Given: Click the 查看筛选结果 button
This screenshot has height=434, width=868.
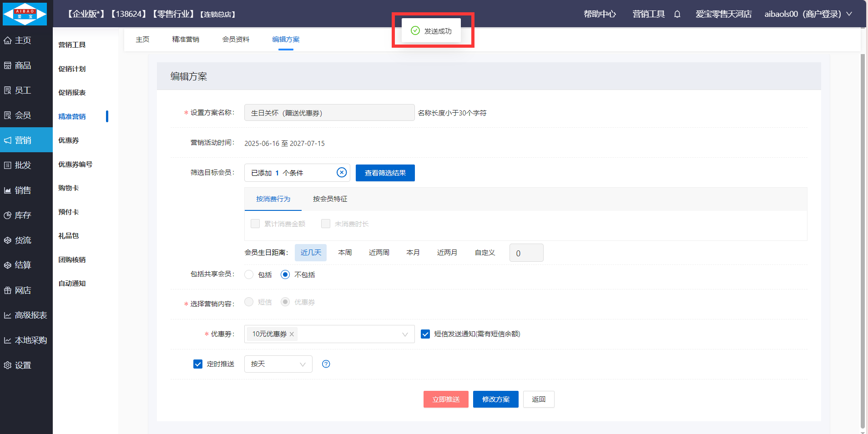Looking at the screenshot, I should pyautogui.click(x=385, y=173).
